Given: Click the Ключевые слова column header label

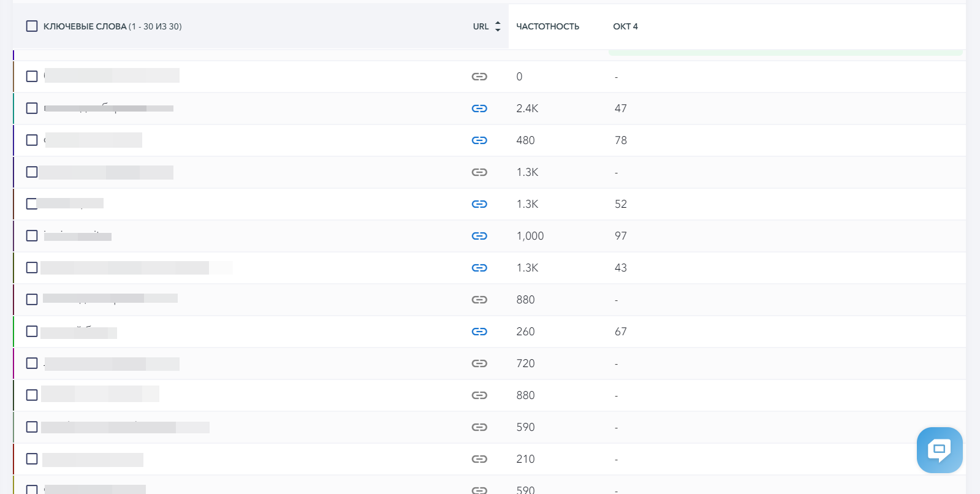Looking at the screenshot, I should pyautogui.click(x=85, y=26).
